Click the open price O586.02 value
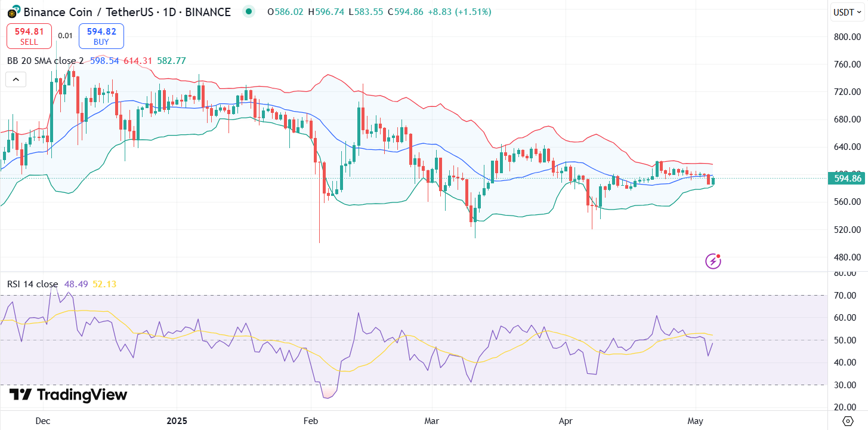 tap(286, 12)
